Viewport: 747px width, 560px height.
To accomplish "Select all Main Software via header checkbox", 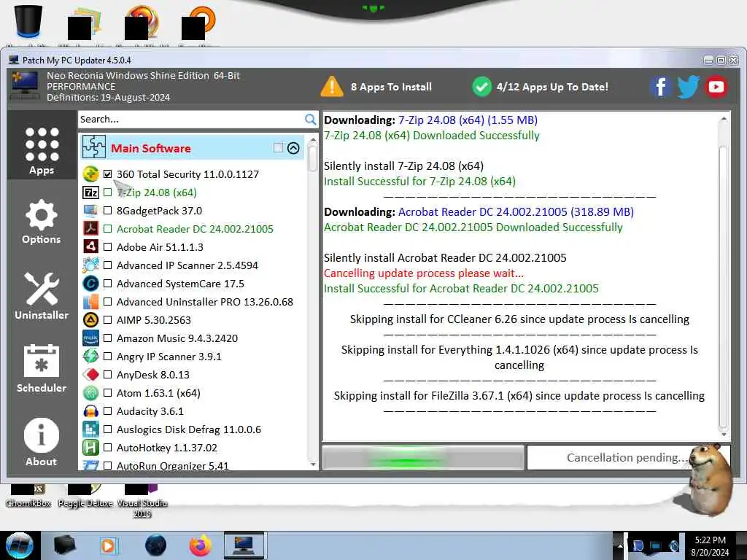I will pyautogui.click(x=278, y=147).
